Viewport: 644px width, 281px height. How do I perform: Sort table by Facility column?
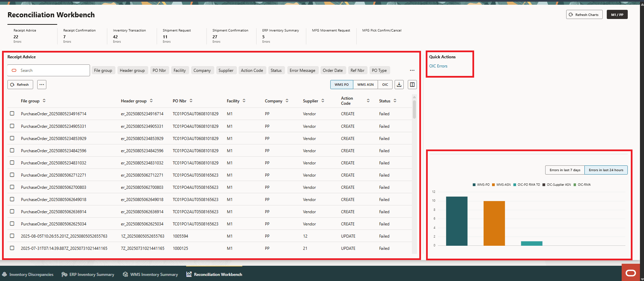tap(244, 101)
